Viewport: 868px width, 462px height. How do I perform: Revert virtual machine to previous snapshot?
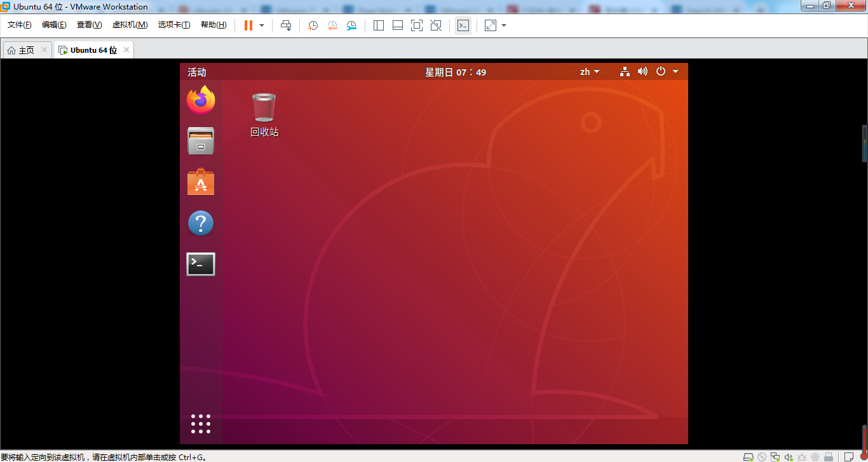(x=332, y=25)
